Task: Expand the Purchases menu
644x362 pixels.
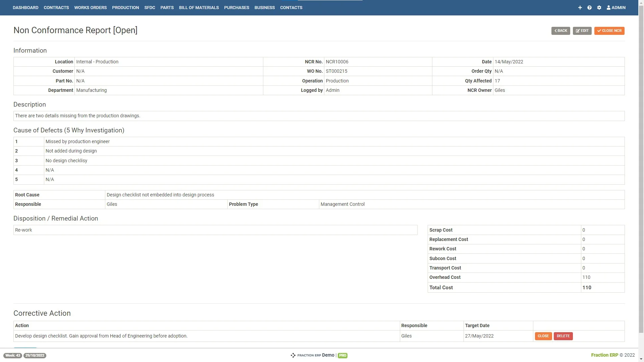Action: pos(236,7)
